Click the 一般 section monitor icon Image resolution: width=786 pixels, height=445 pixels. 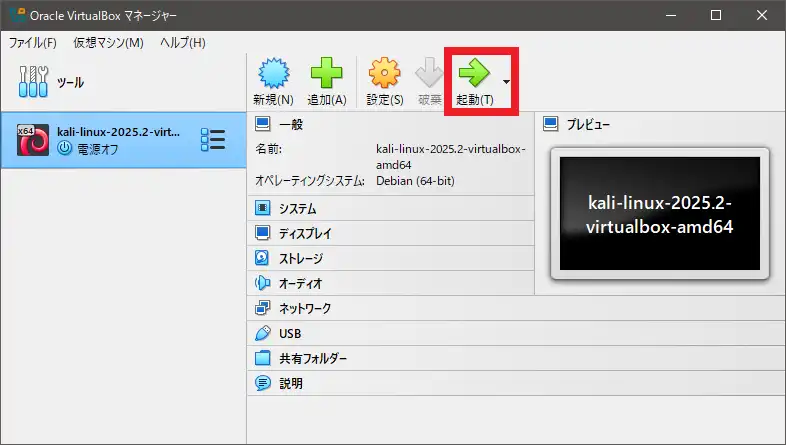point(263,124)
